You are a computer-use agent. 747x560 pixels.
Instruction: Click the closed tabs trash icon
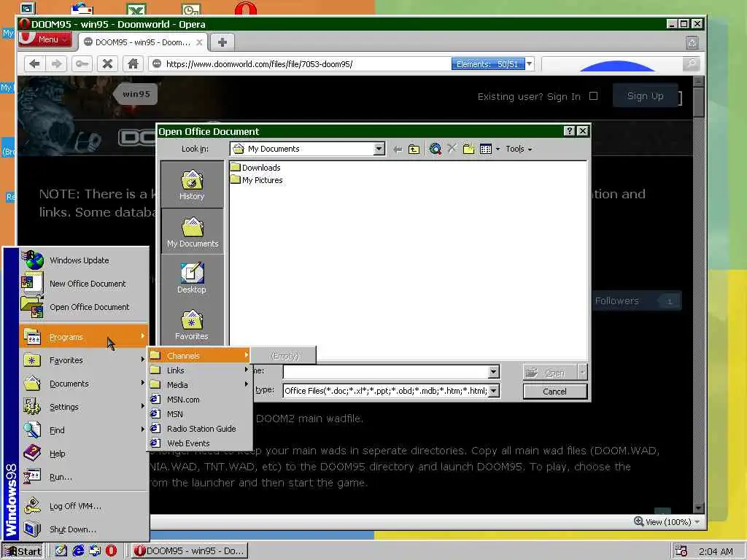[x=692, y=42]
